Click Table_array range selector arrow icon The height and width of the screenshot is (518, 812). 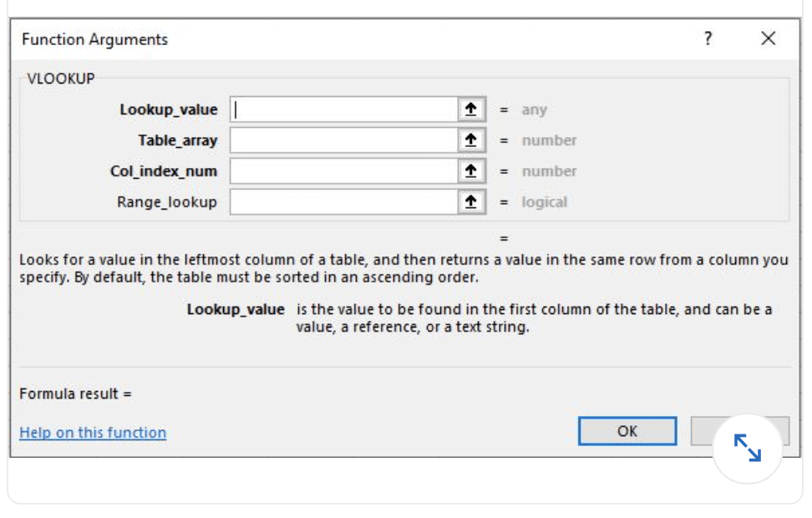(471, 140)
